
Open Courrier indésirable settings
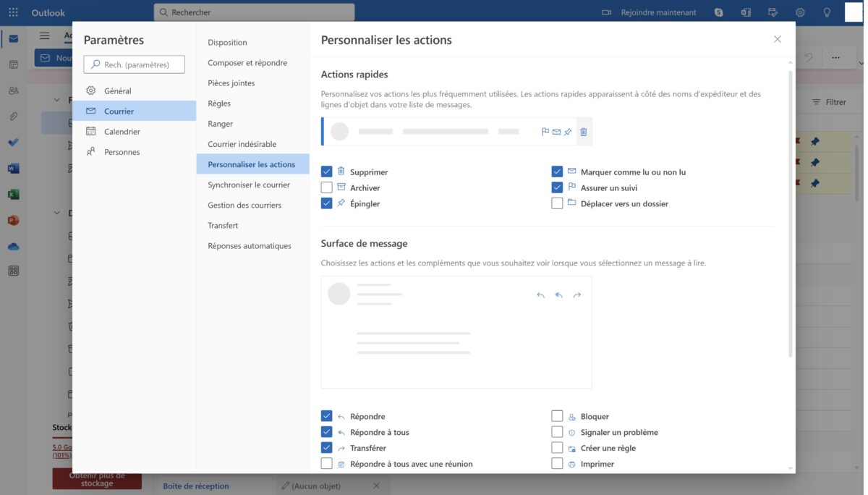click(252, 144)
